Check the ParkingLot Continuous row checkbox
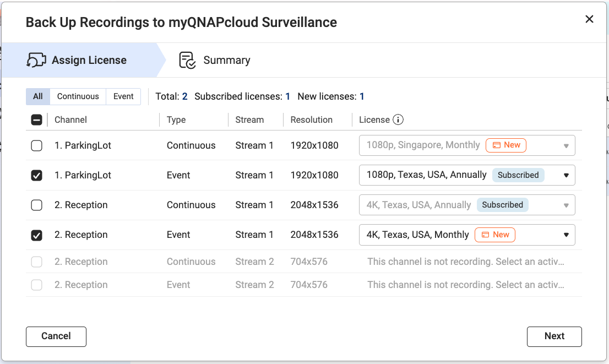 [x=36, y=146]
